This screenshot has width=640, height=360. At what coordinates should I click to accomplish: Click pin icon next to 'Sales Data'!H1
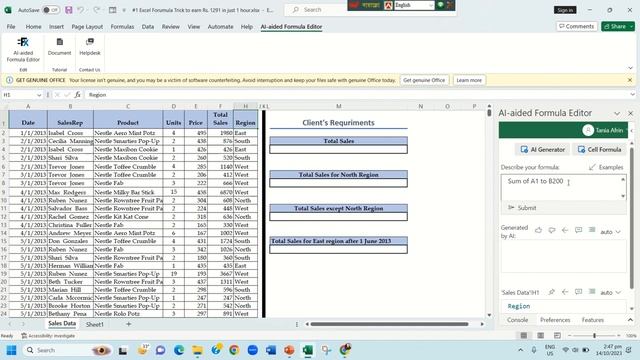(551, 292)
